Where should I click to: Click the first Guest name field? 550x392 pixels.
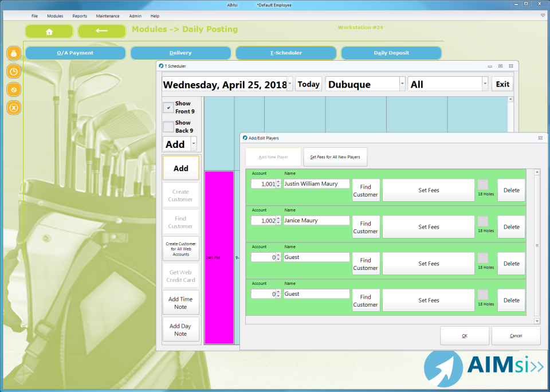tap(316, 257)
